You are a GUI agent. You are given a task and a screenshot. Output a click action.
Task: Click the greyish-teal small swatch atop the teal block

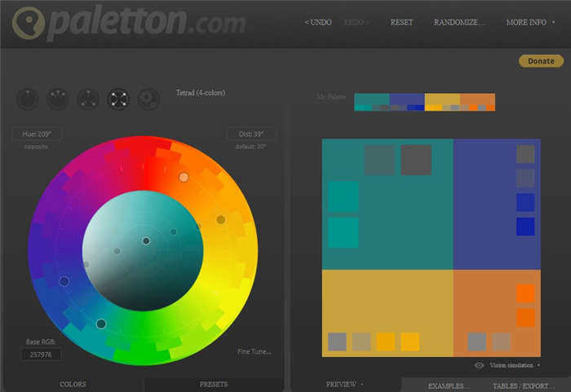coord(379,160)
